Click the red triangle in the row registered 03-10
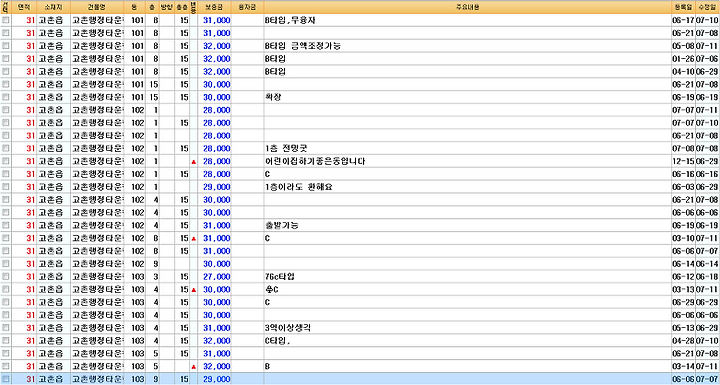 (x=193, y=239)
